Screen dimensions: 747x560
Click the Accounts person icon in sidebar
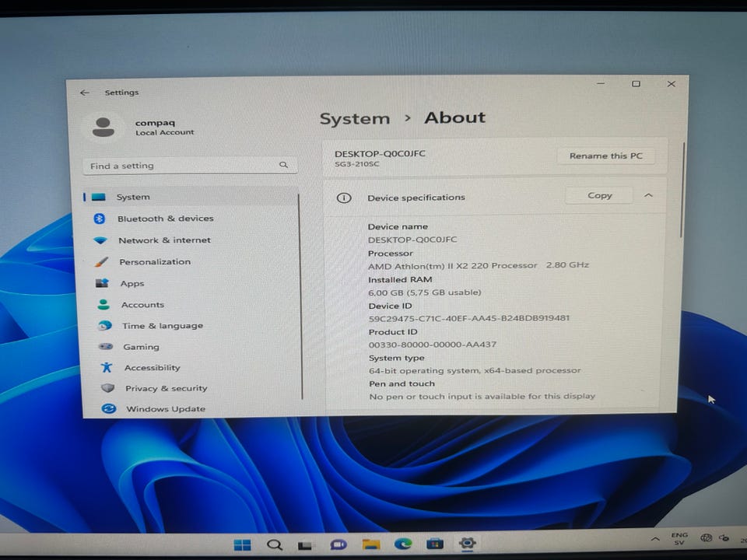coord(103,305)
